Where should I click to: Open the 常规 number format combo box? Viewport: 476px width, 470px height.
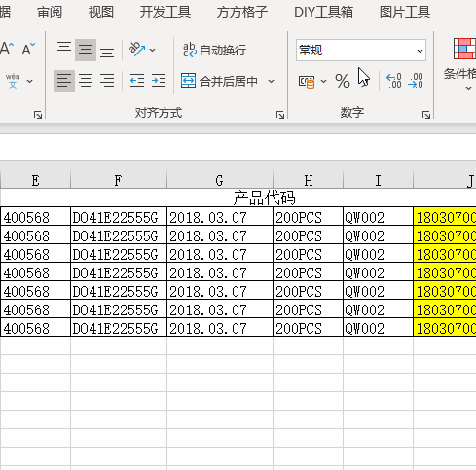pyautogui.click(x=361, y=51)
